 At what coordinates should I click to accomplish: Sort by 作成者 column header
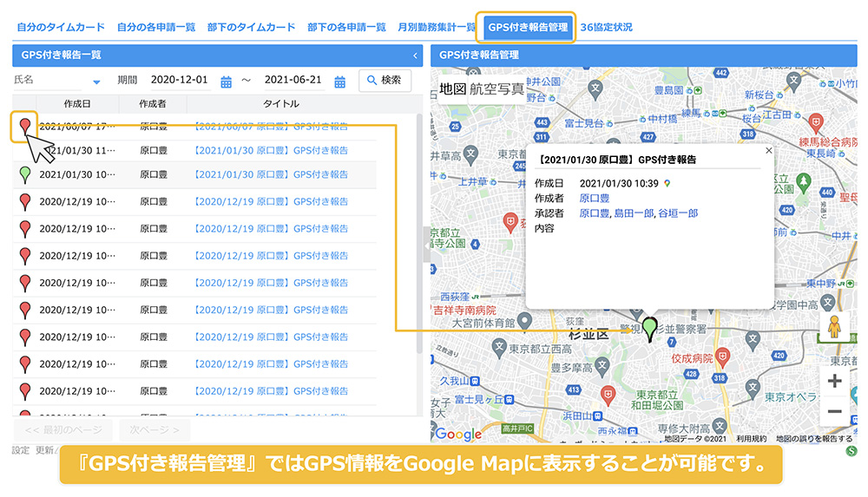click(x=153, y=103)
